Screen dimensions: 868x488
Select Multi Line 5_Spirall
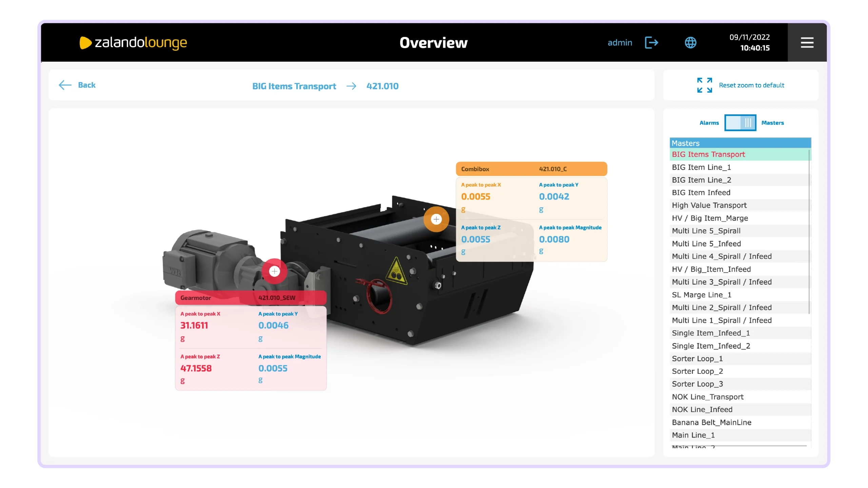coord(739,231)
